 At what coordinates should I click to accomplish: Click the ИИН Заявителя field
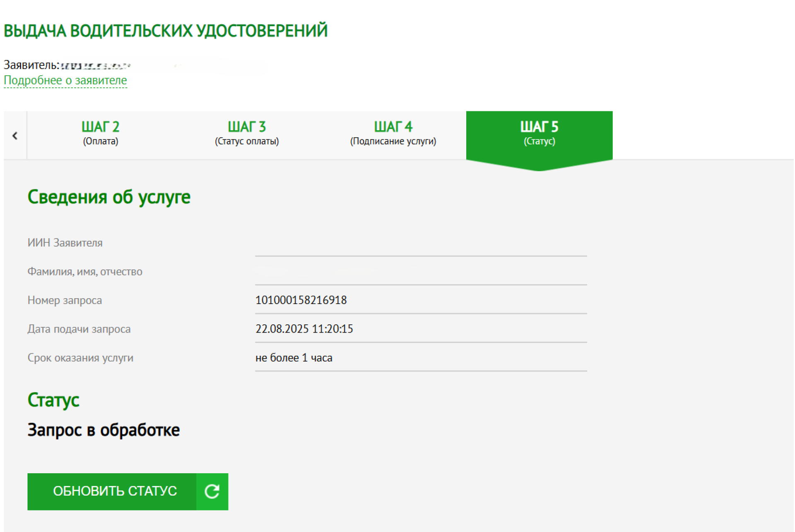click(x=420, y=243)
